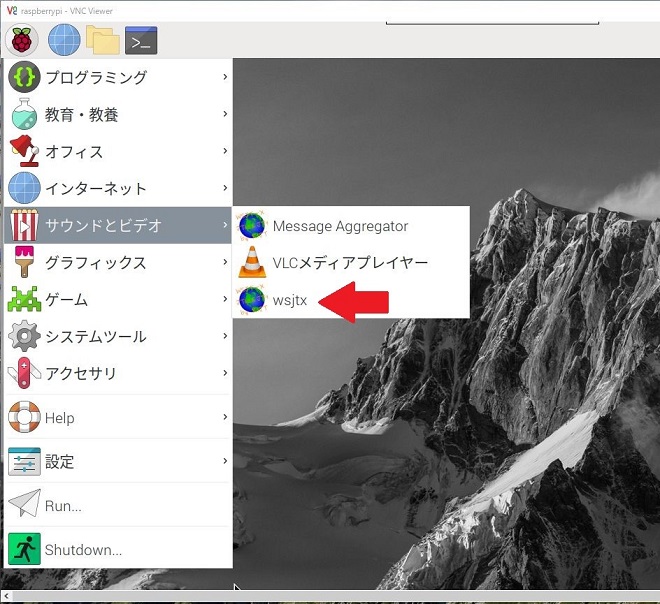
Task: Open the プログラミング menu category
Action: tap(118, 77)
